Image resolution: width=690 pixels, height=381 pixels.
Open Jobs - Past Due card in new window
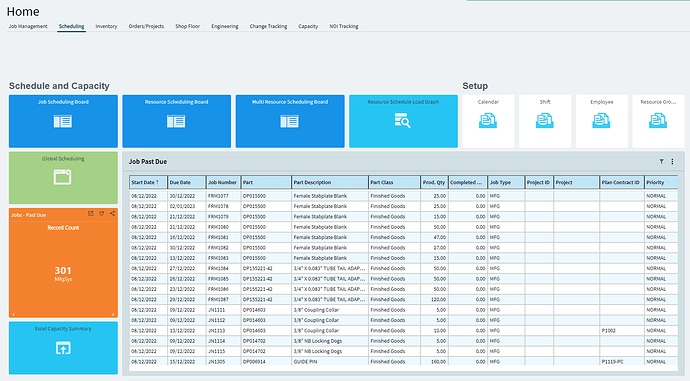[x=91, y=213]
